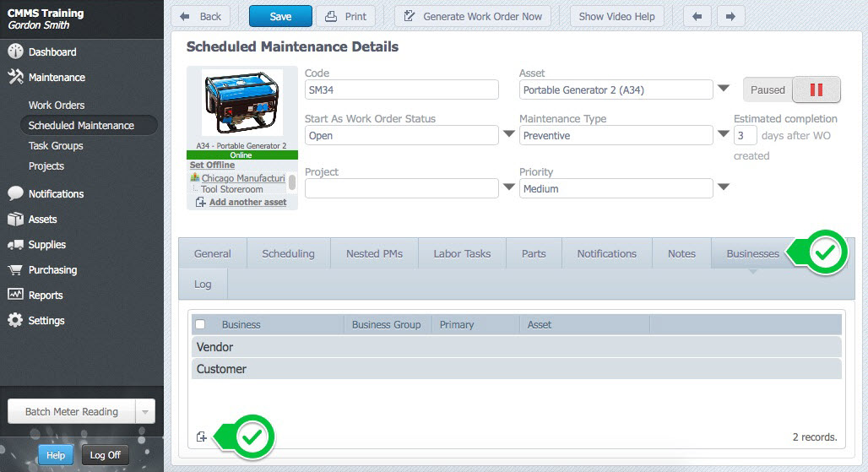Click the Project input field
868x472 pixels.
pos(401,188)
